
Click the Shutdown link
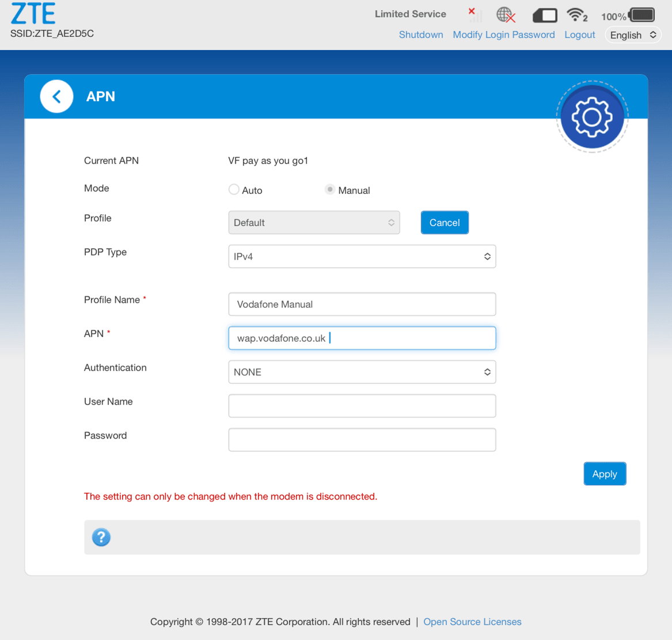point(421,35)
